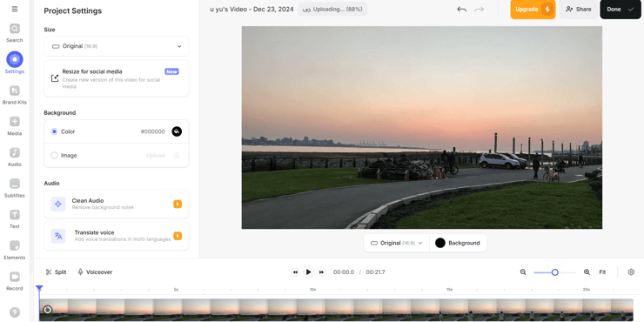Screen dimensions: 644x322
Task: Undo the last action
Action: pyautogui.click(x=461, y=9)
